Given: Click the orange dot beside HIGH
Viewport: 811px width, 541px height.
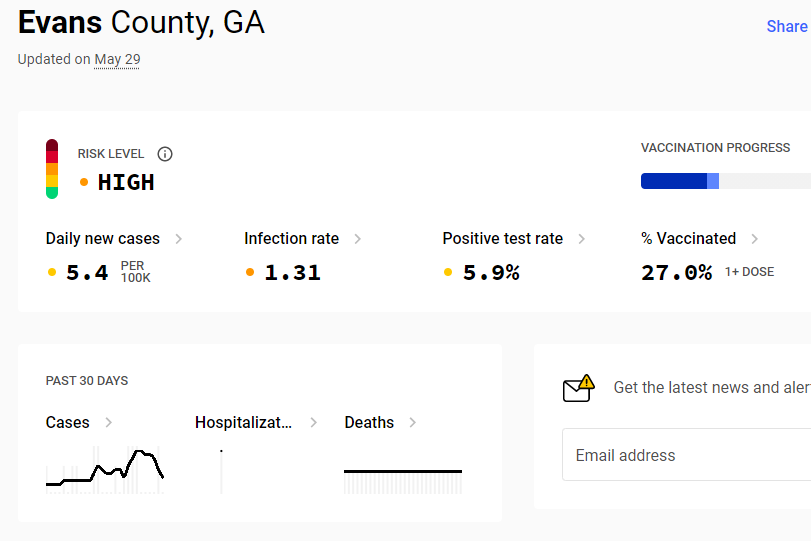Looking at the screenshot, I should 84,182.
